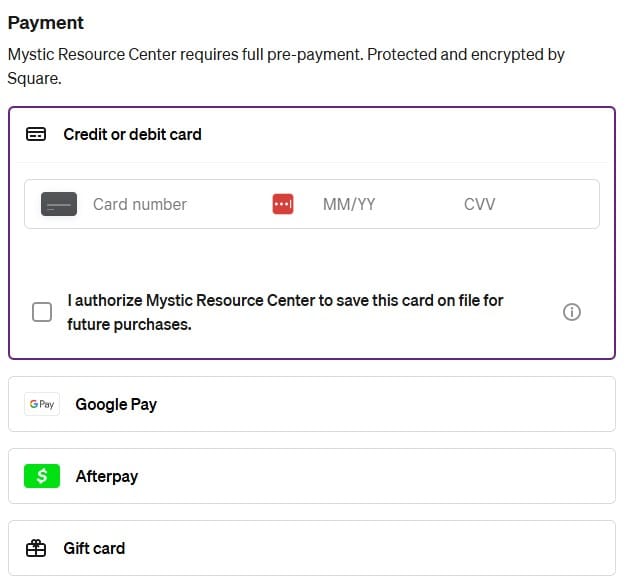Screen dimensions: 628x586
Task: Click the card authorization label text
Action: click(x=285, y=312)
